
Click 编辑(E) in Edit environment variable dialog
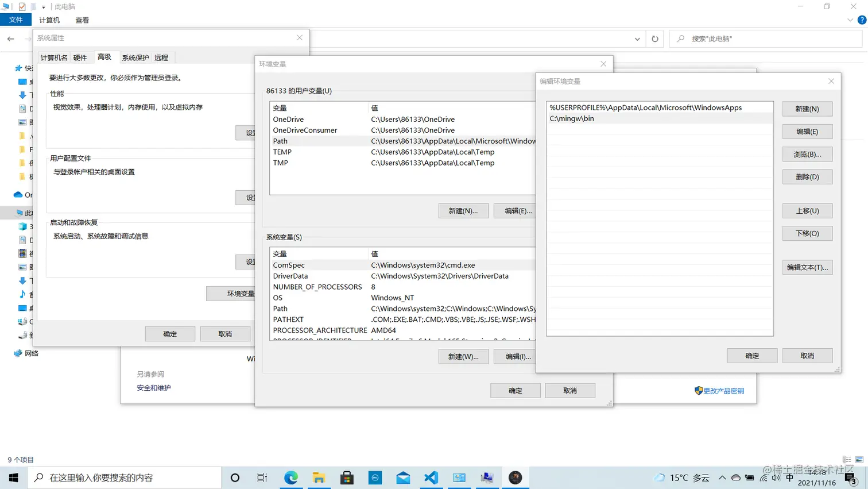tap(807, 132)
